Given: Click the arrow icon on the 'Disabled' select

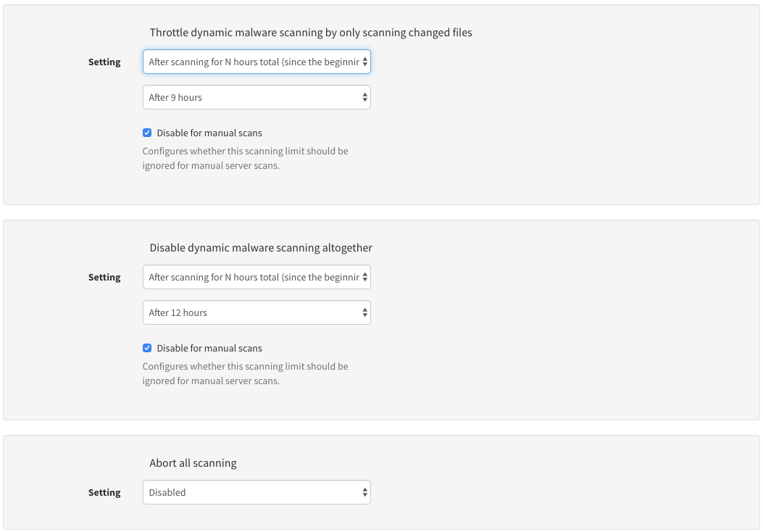Looking at the screenshot, I should (364, 492).
